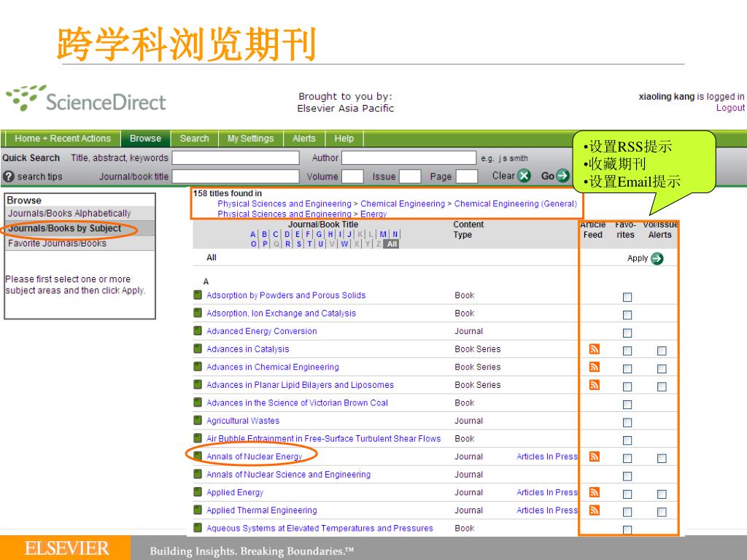Check Favorites box for Annals of Nuclear Science and Engineering
This screenshot has height=560, width=747.
(627, 476)
